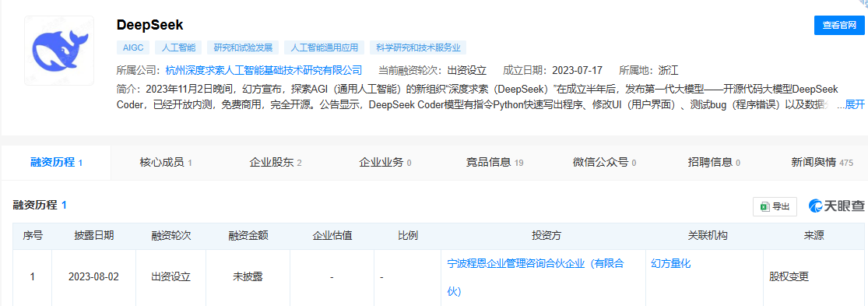Select the 未披露 amount cell
Viewport: 868px width, 306px height.
click(x=248, y=277)
